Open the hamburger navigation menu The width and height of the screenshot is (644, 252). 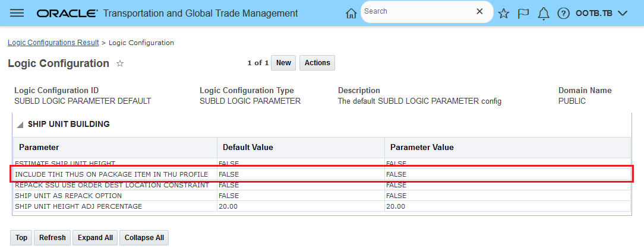[x=17, y=13]
